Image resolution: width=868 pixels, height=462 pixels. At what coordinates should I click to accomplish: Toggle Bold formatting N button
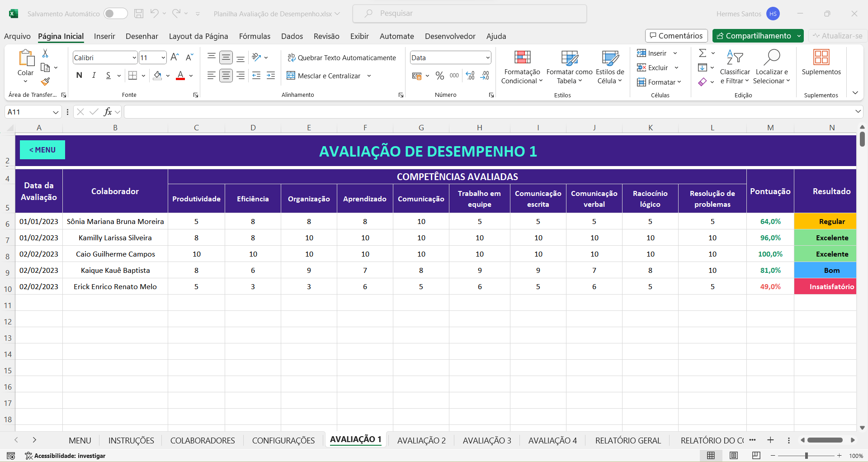click(79, 76)
